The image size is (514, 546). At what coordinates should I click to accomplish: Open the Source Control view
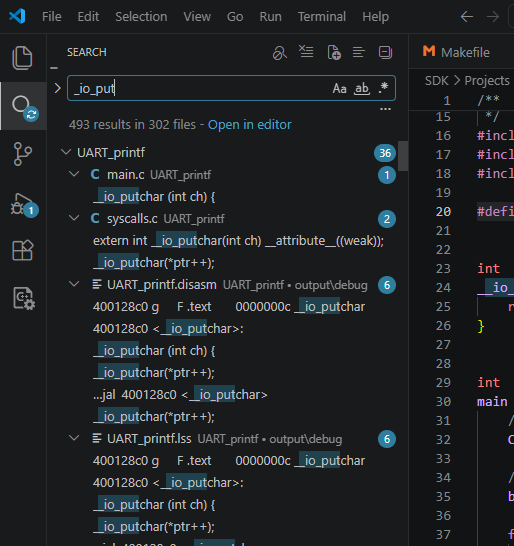22,154
